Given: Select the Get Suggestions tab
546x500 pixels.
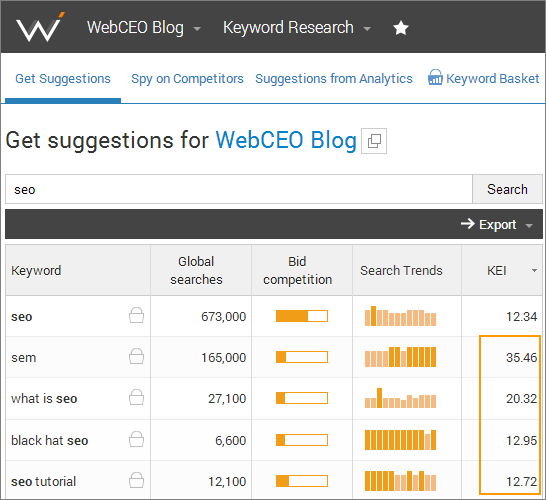Looking at the screenshot, I should [x=63, y=79].
